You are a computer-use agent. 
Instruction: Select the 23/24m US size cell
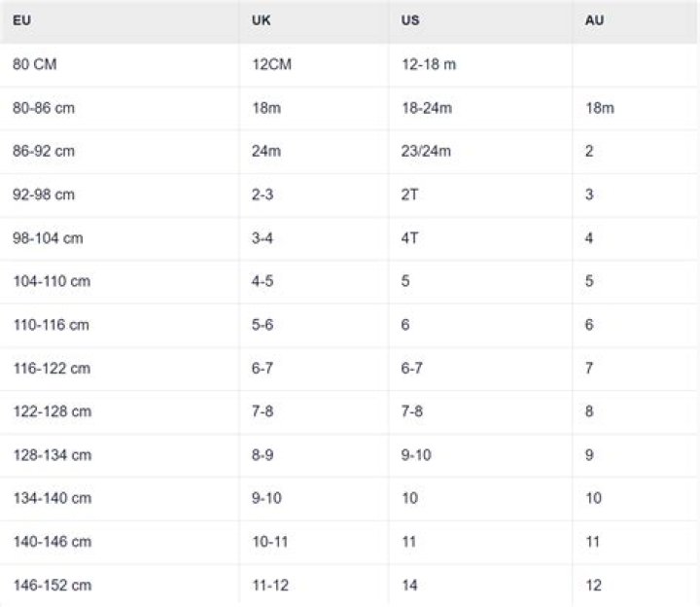[426, 152]
